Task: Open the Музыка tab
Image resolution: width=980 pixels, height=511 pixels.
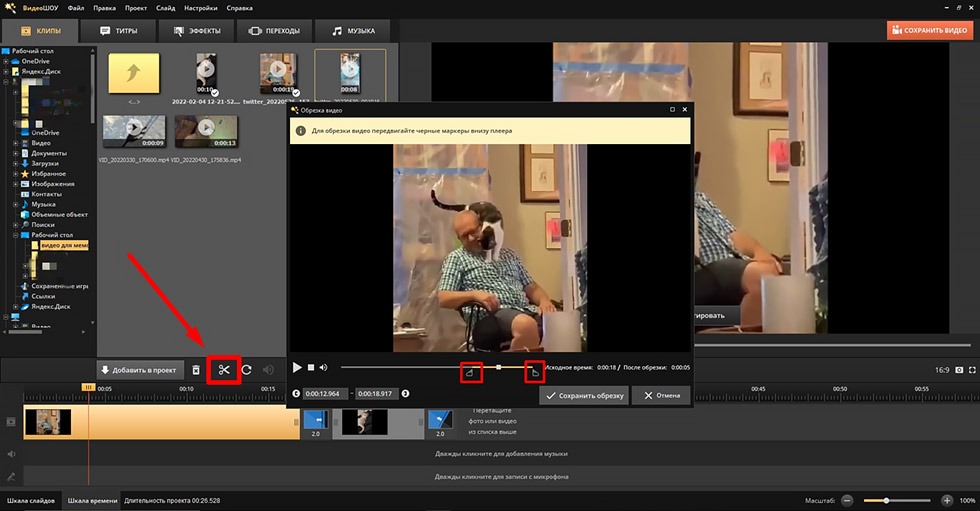Action: (x=353, y=31)
